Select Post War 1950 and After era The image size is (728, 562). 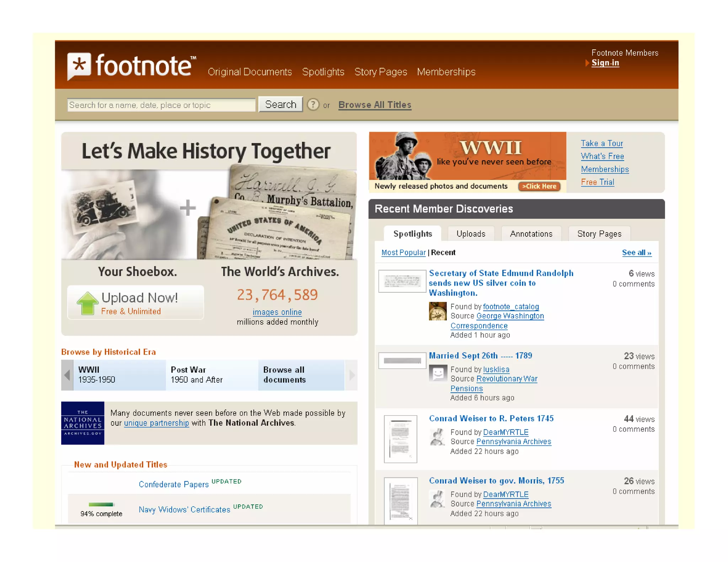point(212,375)
